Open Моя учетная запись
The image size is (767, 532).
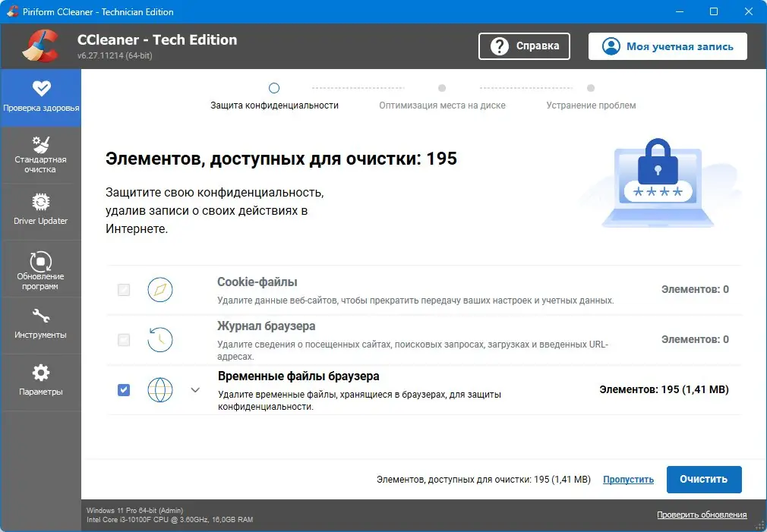(667, 46)
